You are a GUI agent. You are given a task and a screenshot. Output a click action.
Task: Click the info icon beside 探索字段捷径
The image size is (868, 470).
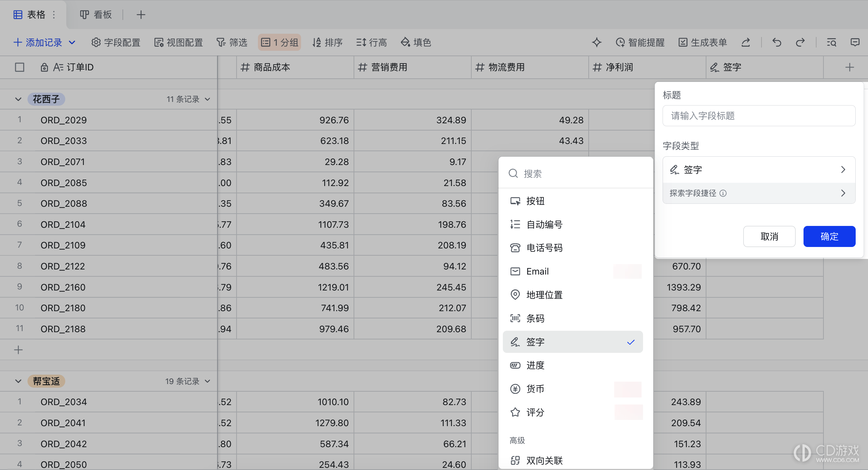[x=723, y=193]
